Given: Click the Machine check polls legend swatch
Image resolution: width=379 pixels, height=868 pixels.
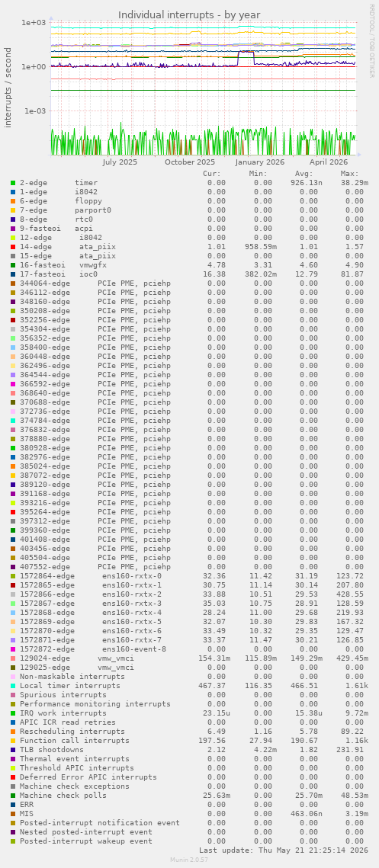Looking at the screenshot, I should click(13, 796).
